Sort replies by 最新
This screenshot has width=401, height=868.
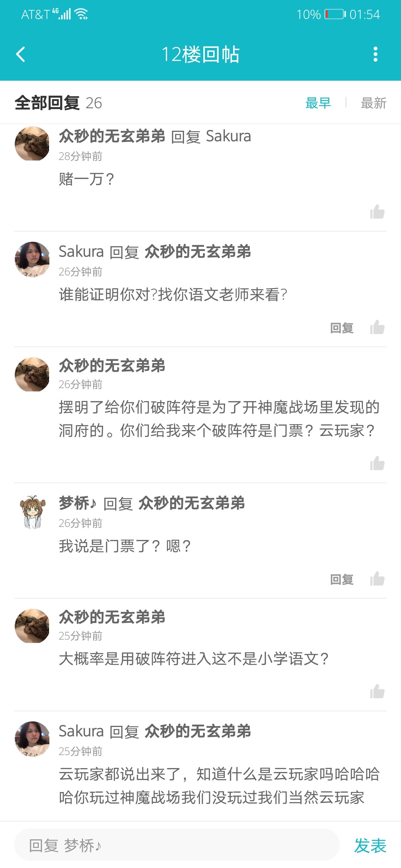click(x=374, y=103)
